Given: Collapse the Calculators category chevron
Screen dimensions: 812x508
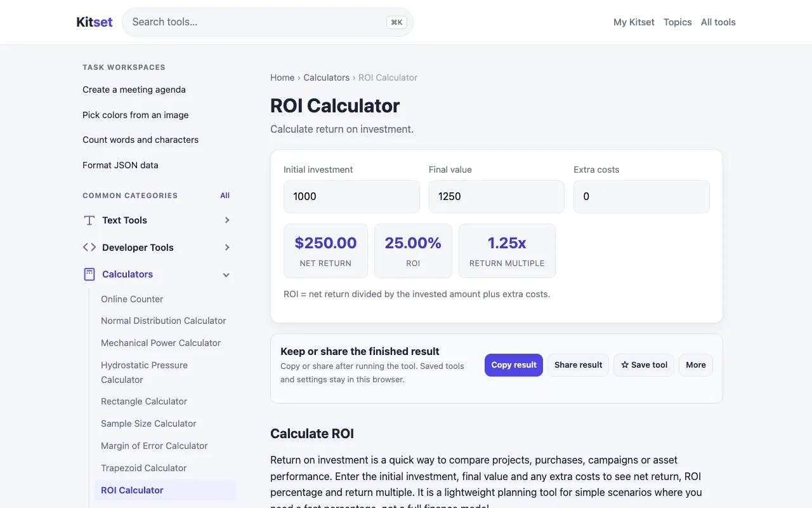Looking at the screenshot, I should pos(226,275).
